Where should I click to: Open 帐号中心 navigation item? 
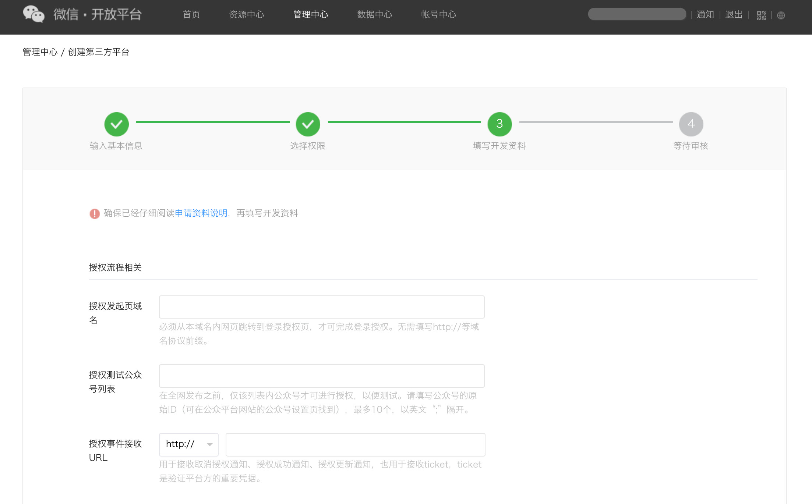[438, 14]
